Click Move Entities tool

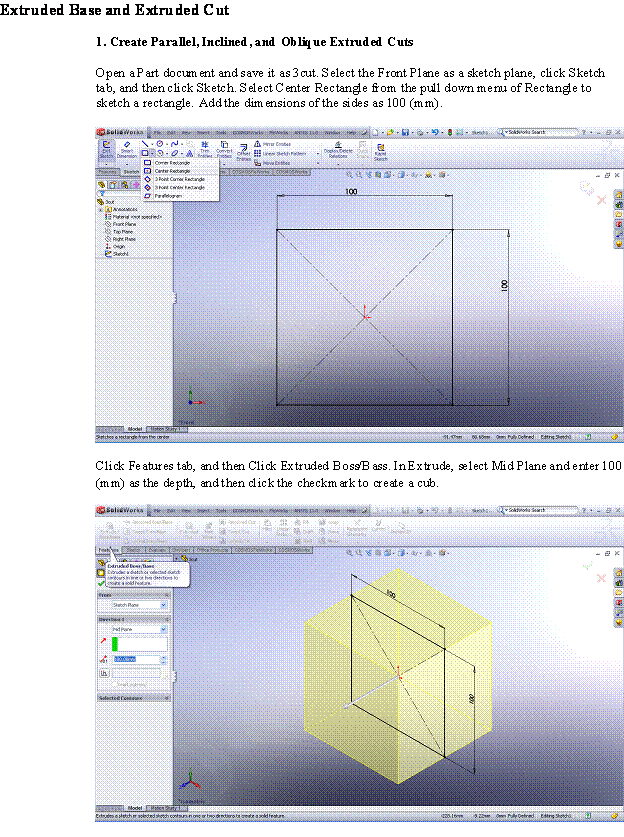(272, 163)
